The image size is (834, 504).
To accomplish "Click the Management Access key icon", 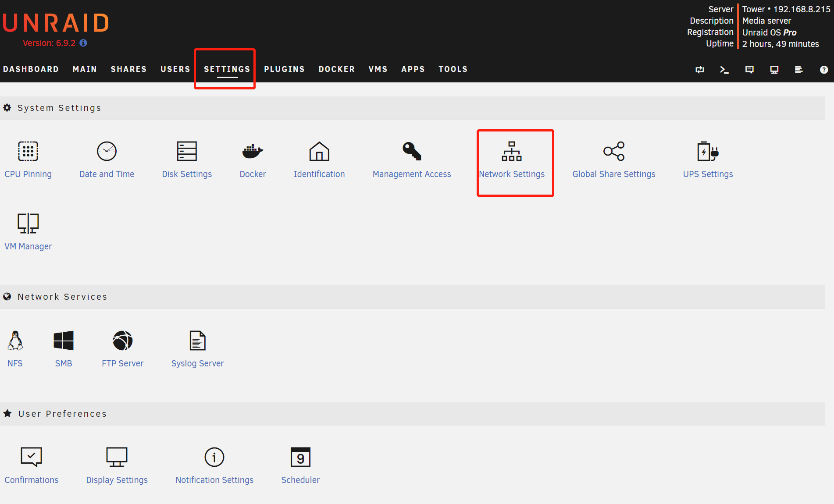I will pyautogui.click(x=412, y=151).
